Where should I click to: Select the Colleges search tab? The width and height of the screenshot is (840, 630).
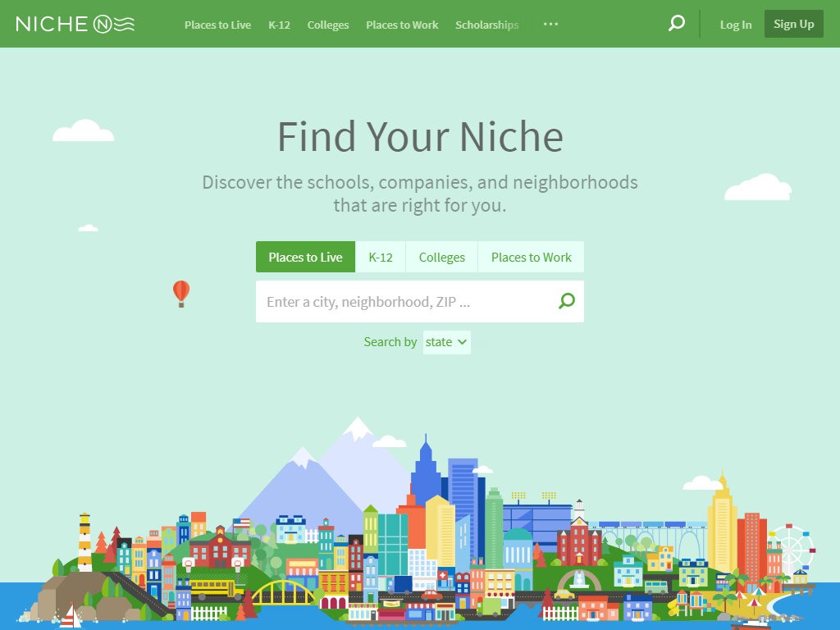tap(442, 257)
